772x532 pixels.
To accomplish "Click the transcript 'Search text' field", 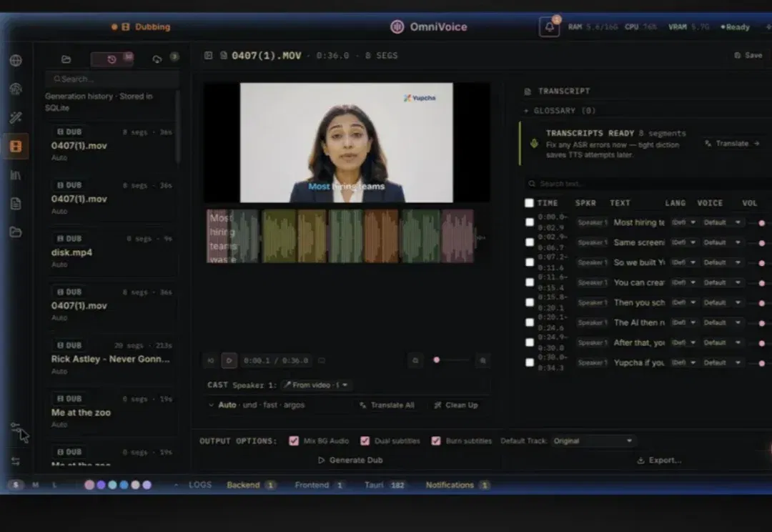I will coord(649,184).
